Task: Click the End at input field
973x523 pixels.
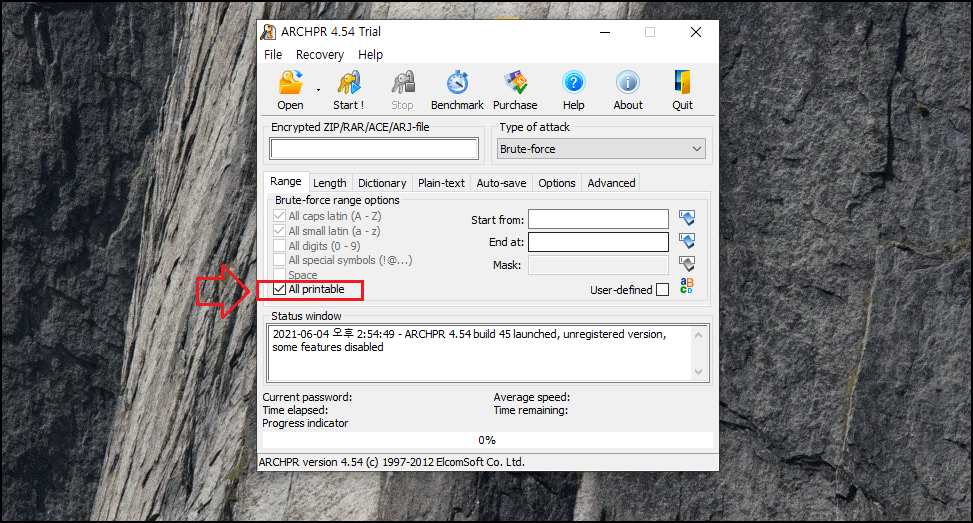Action: [x=598, y=242]
